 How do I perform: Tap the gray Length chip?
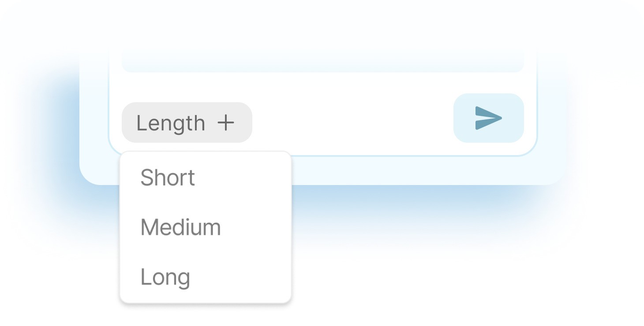(187, 122)
